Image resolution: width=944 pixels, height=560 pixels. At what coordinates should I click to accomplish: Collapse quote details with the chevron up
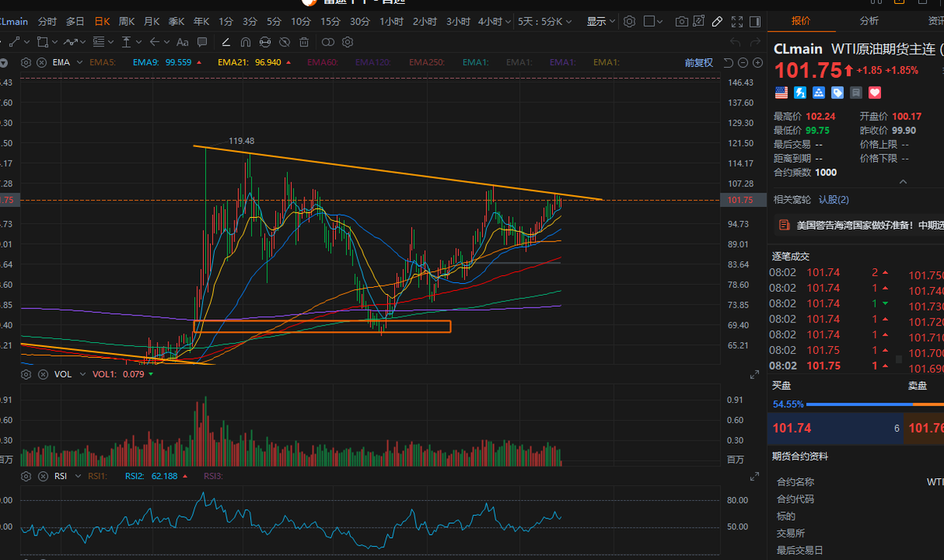[x=902, y=182]
